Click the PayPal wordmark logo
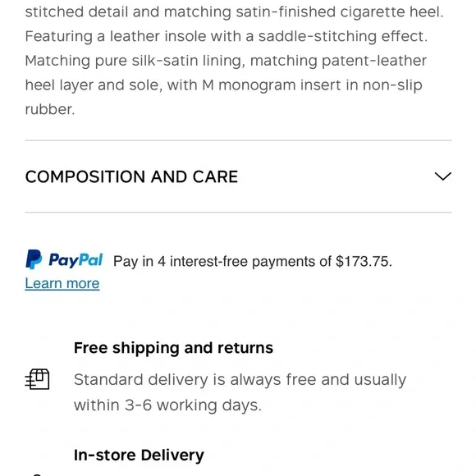Screen dimensions: 476x476 point(76,260)
